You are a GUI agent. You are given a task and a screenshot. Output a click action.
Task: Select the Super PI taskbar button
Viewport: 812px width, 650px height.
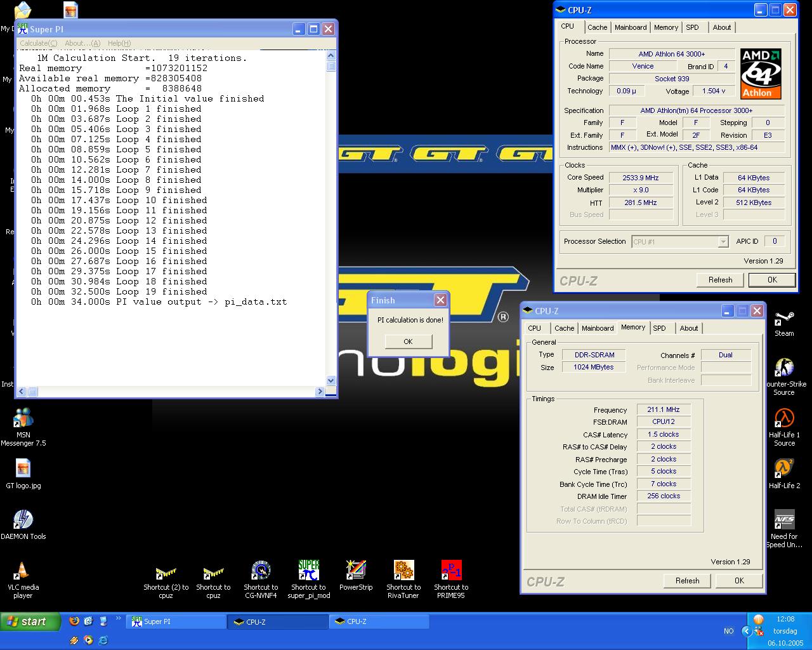pos(176,622)
